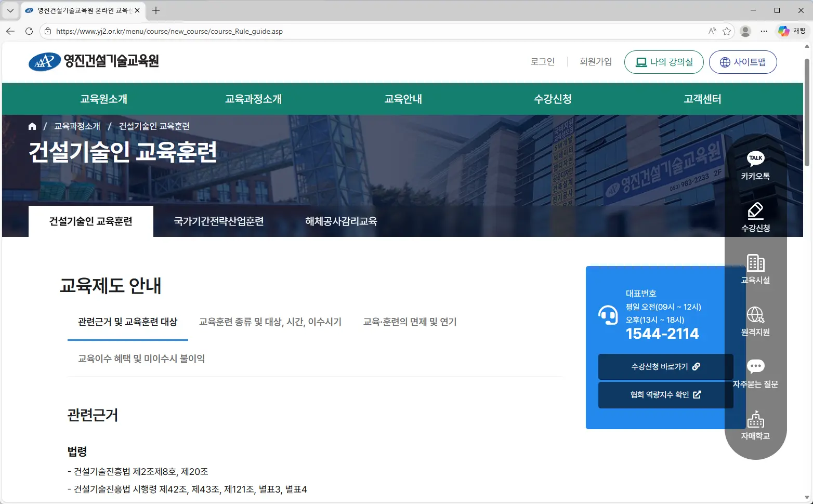
Task: Open 자주묻는 질문 speech bubble icon
Action: point(755,373)
